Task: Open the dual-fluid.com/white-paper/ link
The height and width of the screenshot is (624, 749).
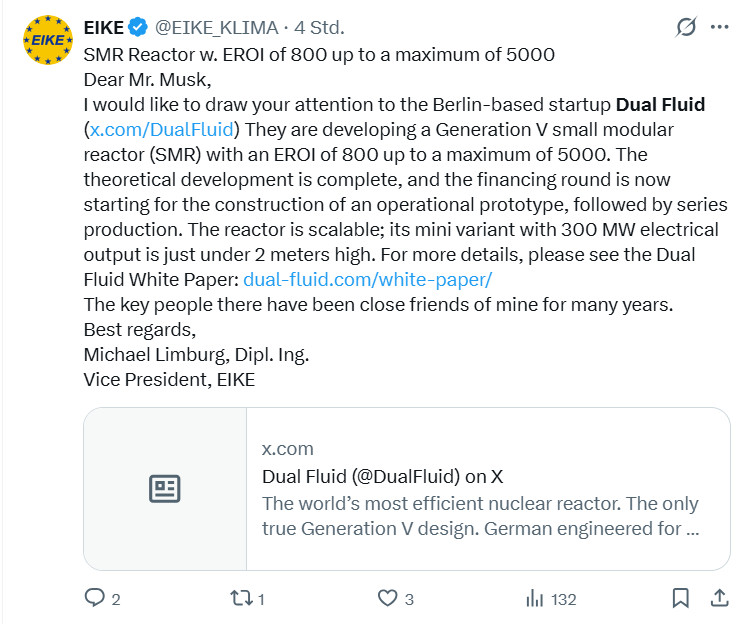Action: point(367,280)
